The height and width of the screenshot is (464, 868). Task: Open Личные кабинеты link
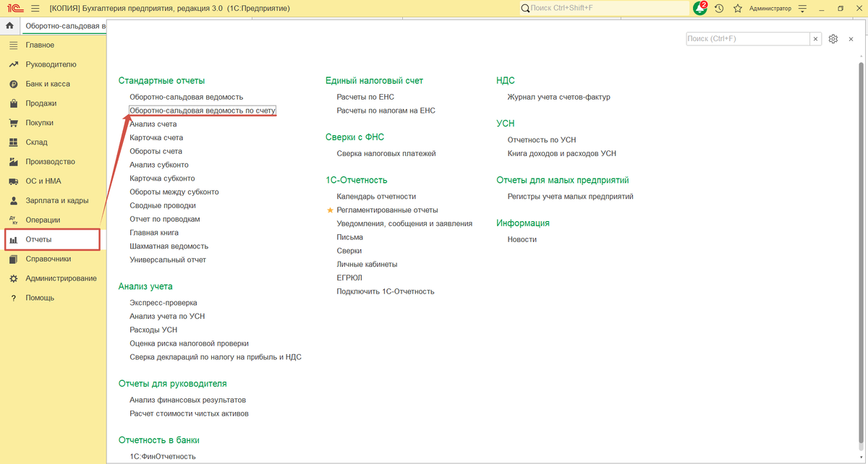367,265
